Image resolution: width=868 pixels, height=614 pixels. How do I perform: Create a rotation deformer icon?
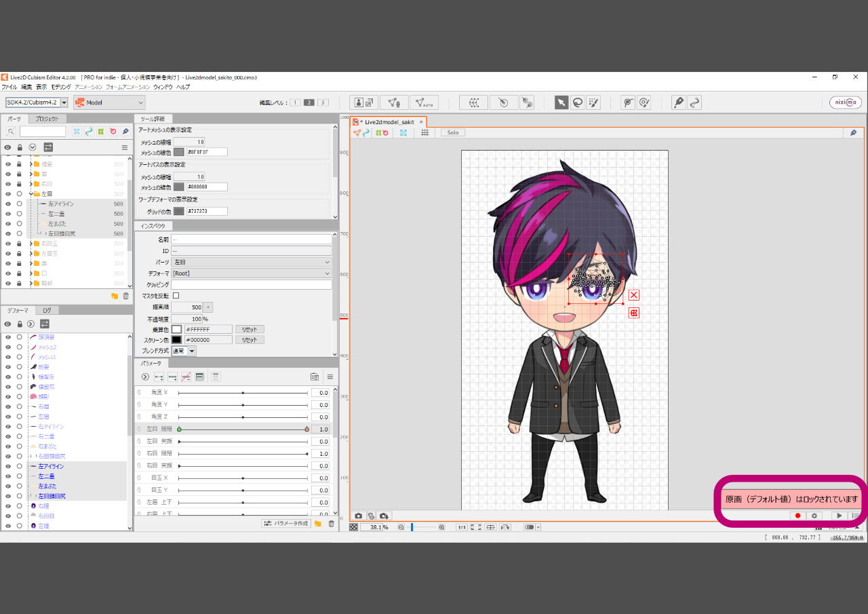pos(503,102)
